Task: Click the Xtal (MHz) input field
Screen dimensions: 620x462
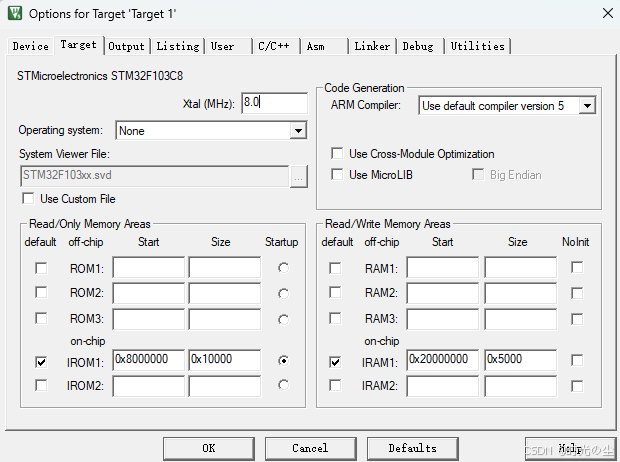Action: [x=274, y=103]
